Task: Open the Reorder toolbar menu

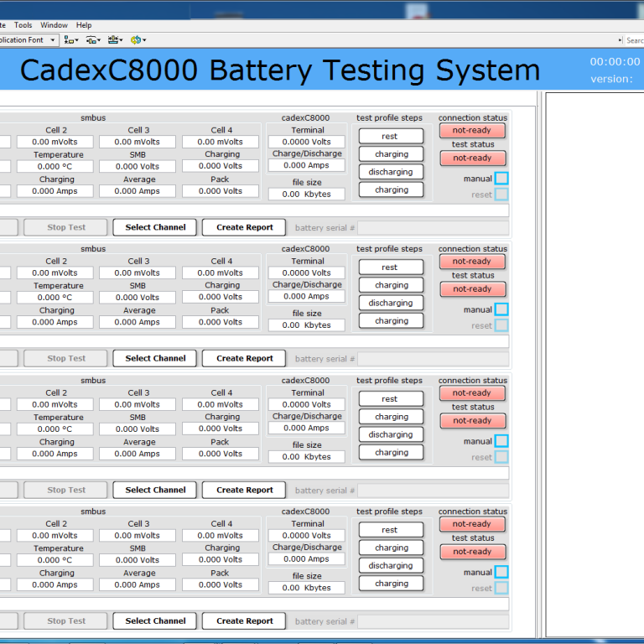Action: (138, 40)
